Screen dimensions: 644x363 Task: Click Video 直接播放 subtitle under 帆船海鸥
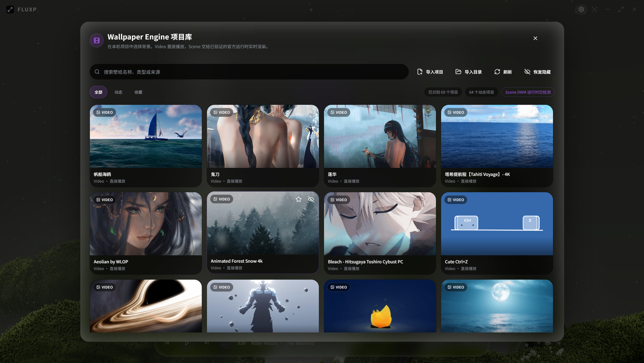pos(109,182)
